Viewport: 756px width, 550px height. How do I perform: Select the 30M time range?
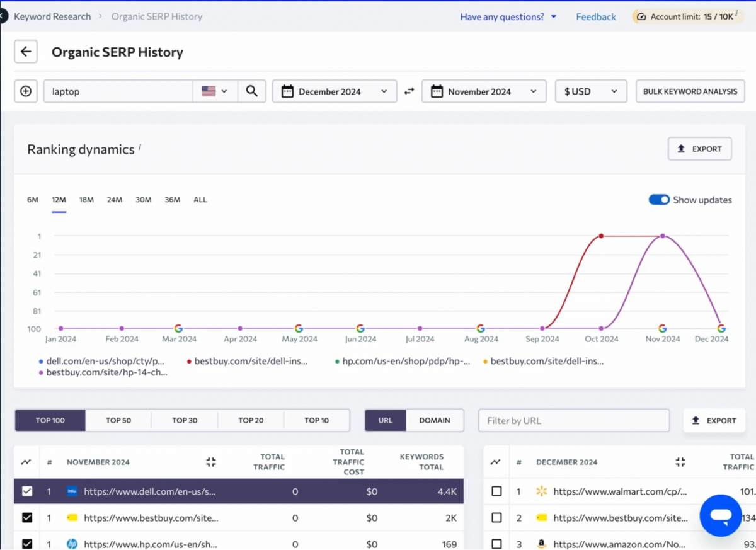[x=144, y=200]
